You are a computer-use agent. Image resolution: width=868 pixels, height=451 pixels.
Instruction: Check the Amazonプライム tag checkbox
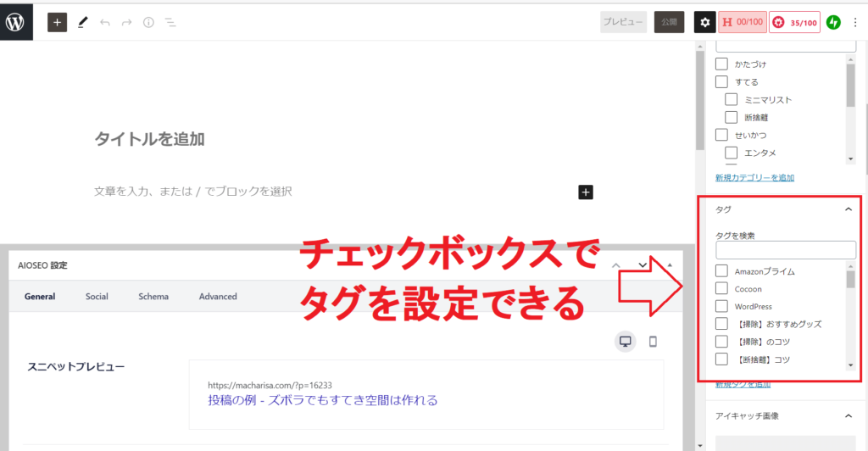coord(722,271)
